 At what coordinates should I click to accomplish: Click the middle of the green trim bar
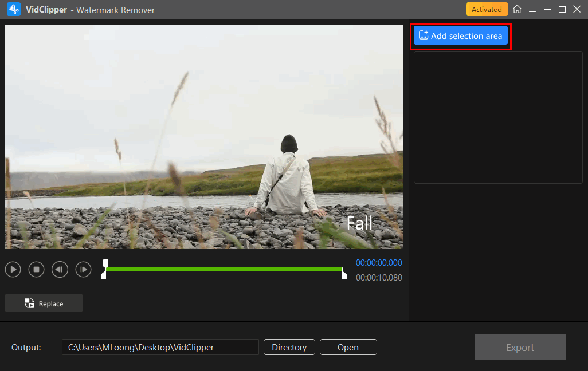(224, 269)
